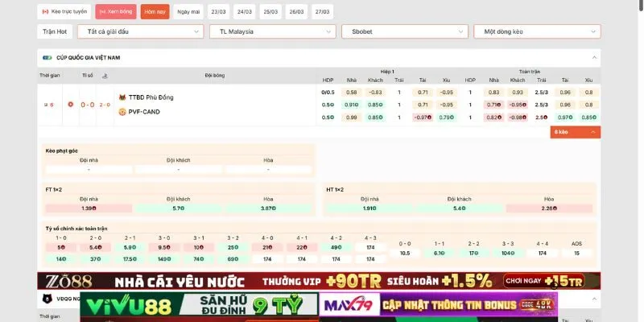The width and height of the screenshot is (644, 322).
Task: Click the live icon on Kèo trực tuyến
Action: tap(44, 12)
